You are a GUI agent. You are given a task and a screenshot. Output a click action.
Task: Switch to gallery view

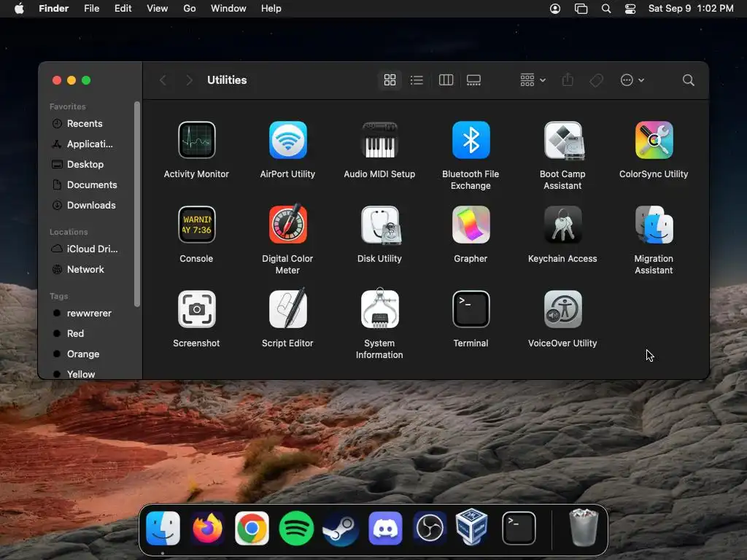473,80
